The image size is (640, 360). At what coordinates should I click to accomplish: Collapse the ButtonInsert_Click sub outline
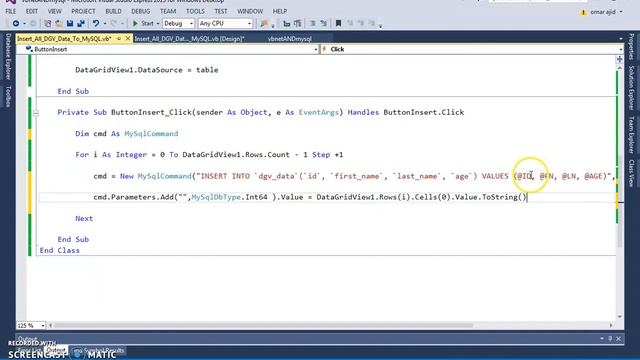tap(36, 113)
